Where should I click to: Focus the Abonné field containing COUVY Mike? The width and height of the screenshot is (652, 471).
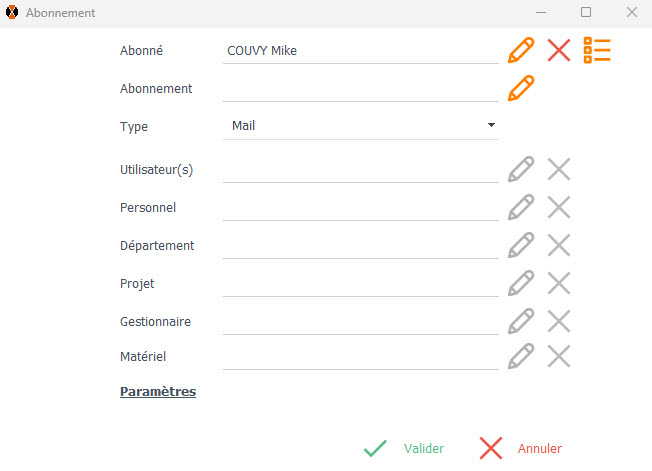click(360, 51)
